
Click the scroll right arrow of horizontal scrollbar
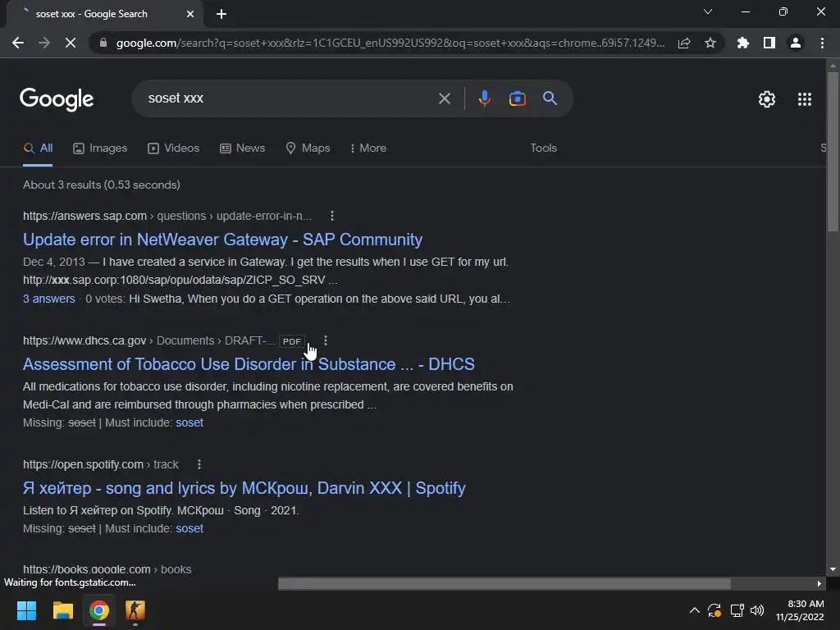coord(819,583)
